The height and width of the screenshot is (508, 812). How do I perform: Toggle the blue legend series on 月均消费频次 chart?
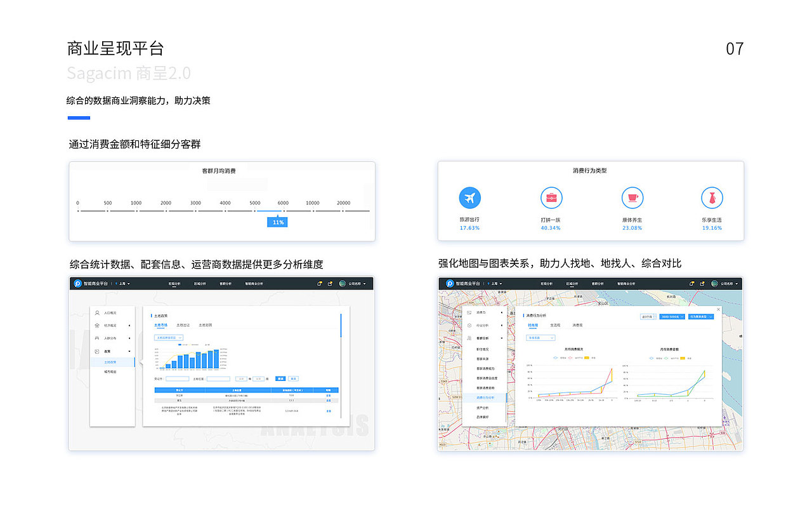[555, 358]
